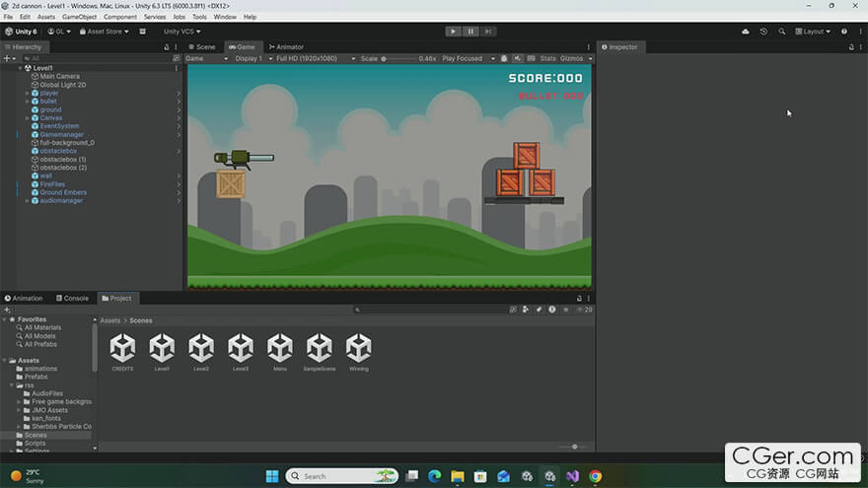Open the Assets menu
Viewport: 868px width, 488px height.
tap(46, 17)
